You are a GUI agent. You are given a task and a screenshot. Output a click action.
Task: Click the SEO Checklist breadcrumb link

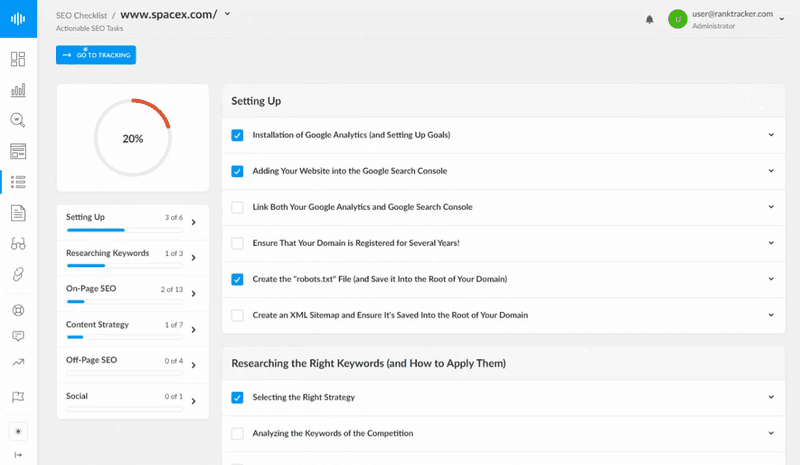(x=82, y=16)
